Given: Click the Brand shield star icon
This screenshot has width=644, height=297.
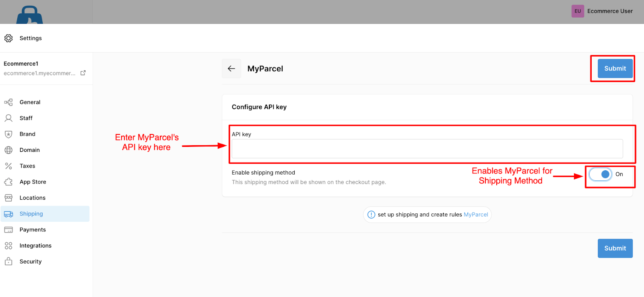Looking at the screenshot, I should pos(8,134).
